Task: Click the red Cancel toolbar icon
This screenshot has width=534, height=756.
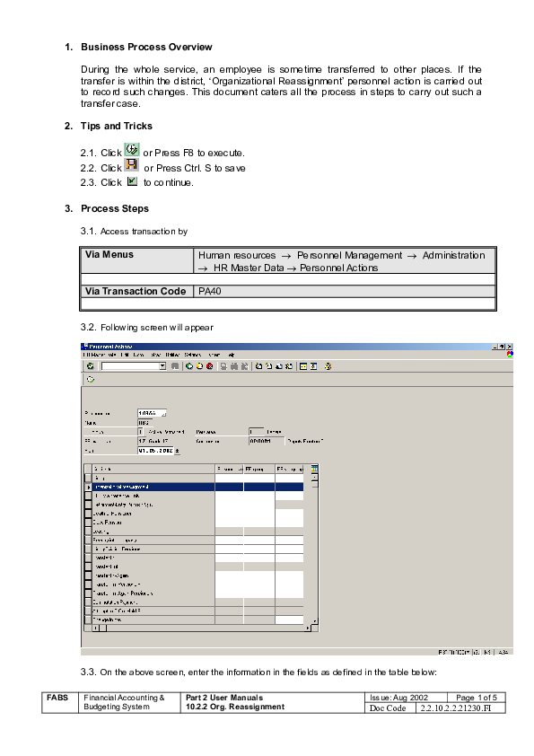Action: [210, 366]
